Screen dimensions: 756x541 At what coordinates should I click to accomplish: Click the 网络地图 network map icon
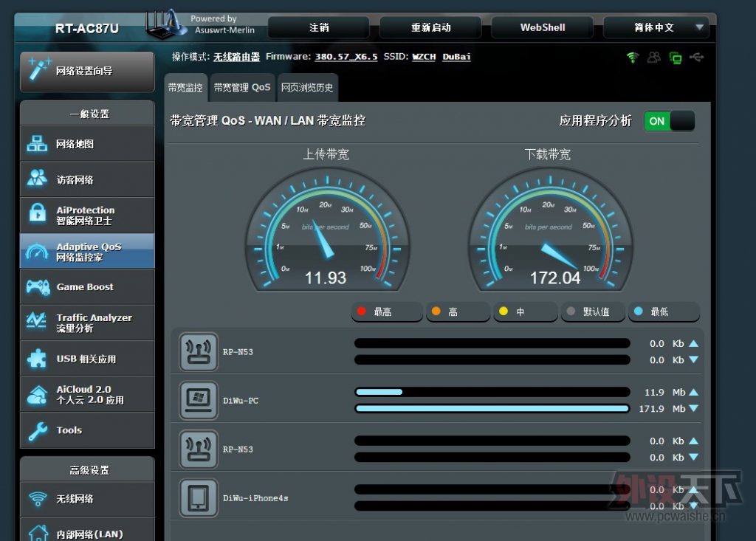click(37, 144)
